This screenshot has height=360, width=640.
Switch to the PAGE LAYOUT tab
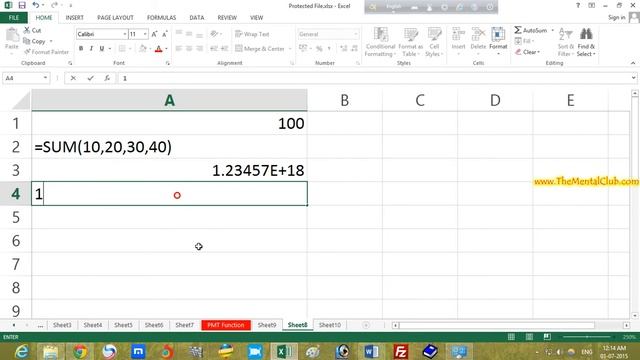coord(115,18)
